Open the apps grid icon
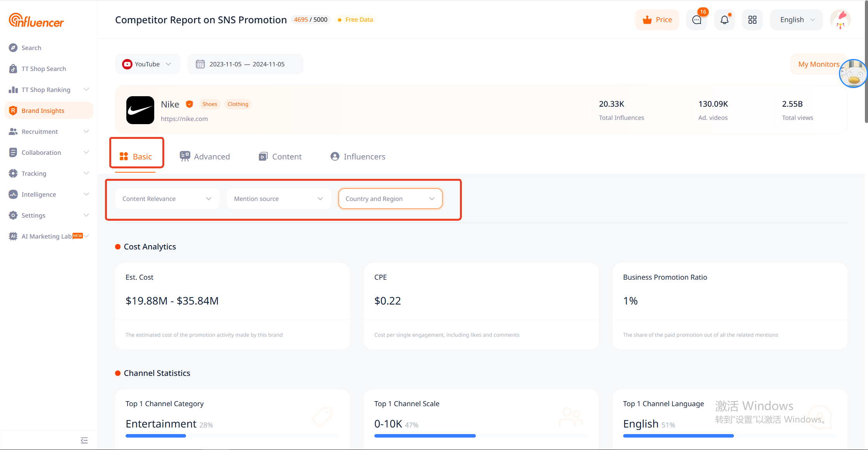The width and height of the screenshot is (868, 450). point(752,20)
